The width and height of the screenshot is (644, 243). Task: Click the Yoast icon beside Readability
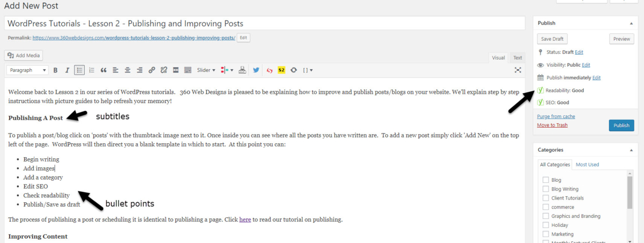(x=540, y=90)
